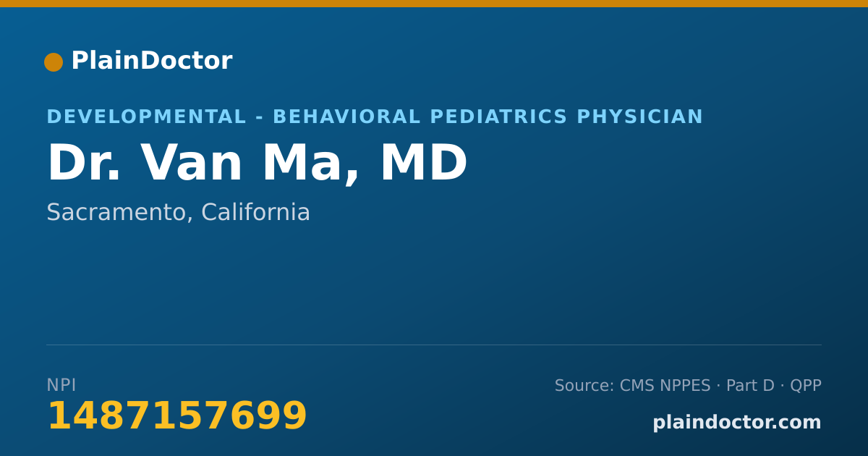Click the horizontal divider line
This screenshot has height=456, width=868.
point(434,345)
